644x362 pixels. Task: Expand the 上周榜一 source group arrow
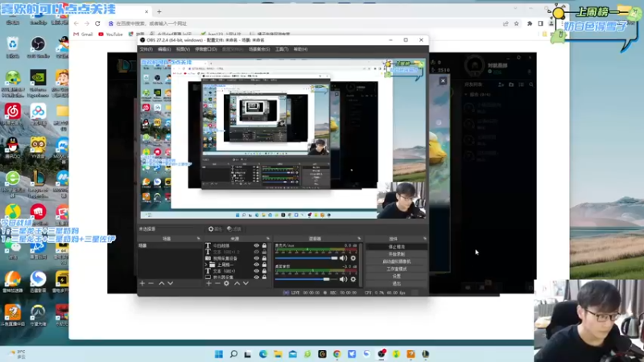click(207, 265)
